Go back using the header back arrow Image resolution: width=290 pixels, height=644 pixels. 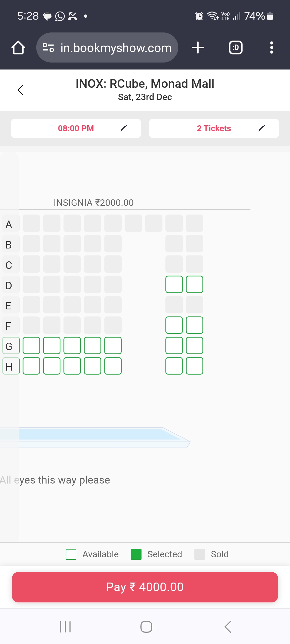pyautogui.click(x=20, y=90)
